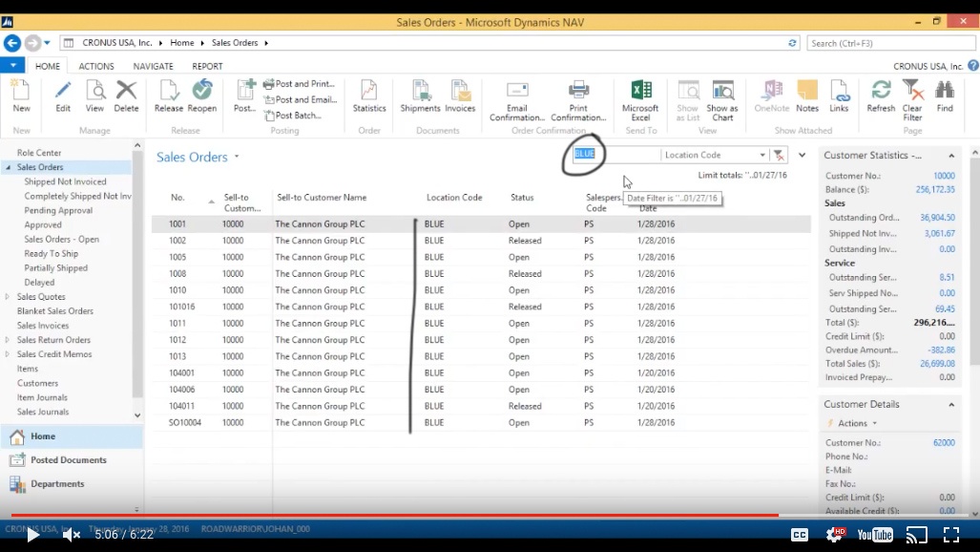This screenshot has width=980, height=552.
Task: Open Shipments documents
Action: coord(420,96)
